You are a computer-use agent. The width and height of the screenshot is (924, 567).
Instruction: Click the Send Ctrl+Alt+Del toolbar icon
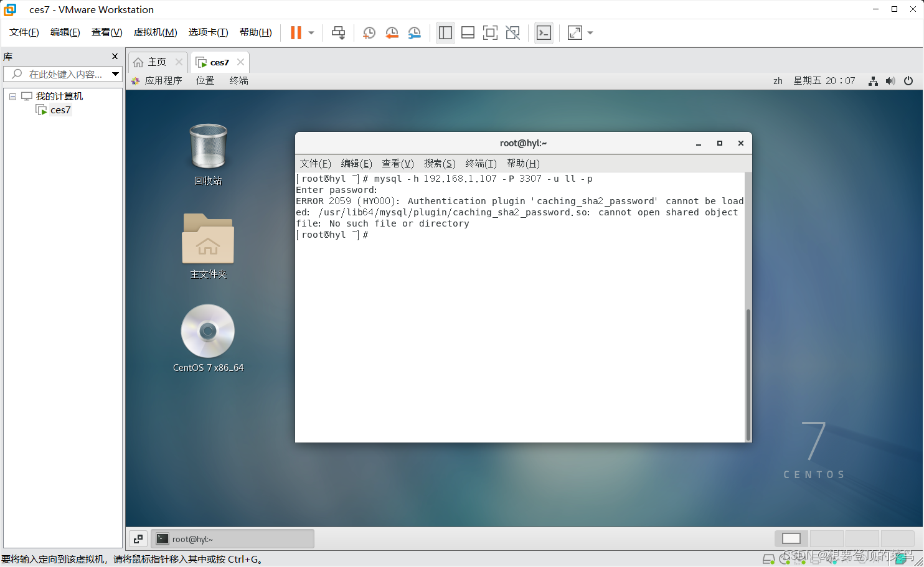coord(338,33)
